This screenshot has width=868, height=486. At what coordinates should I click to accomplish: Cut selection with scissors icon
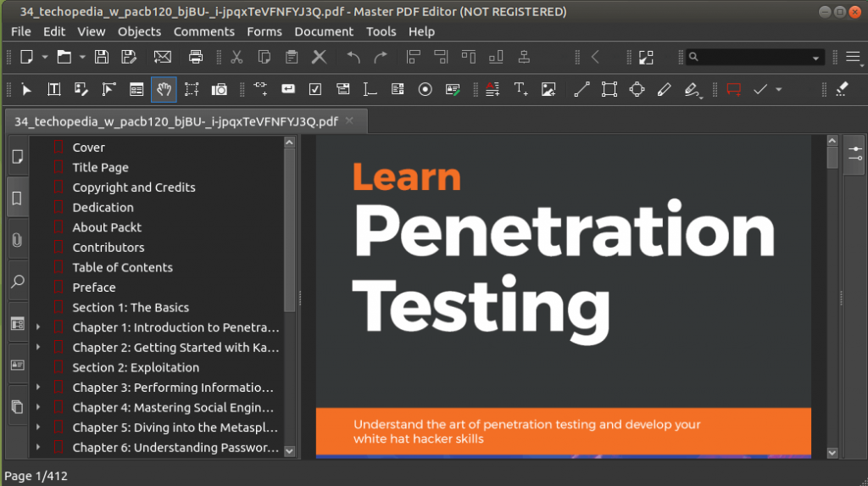pos(237,57)
